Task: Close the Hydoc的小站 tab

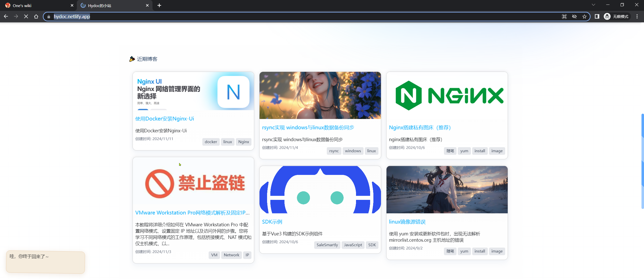Action: pyautogui.click(x=147, y=5)
